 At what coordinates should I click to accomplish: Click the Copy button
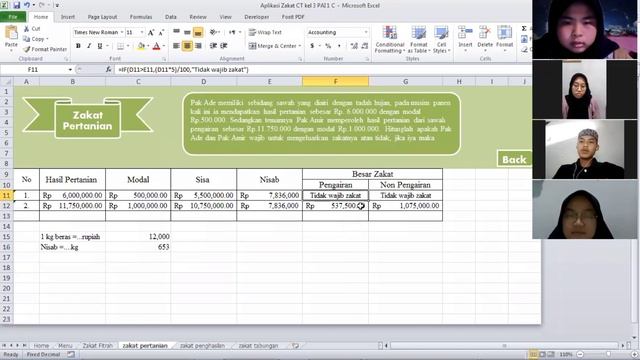point(35,39)
